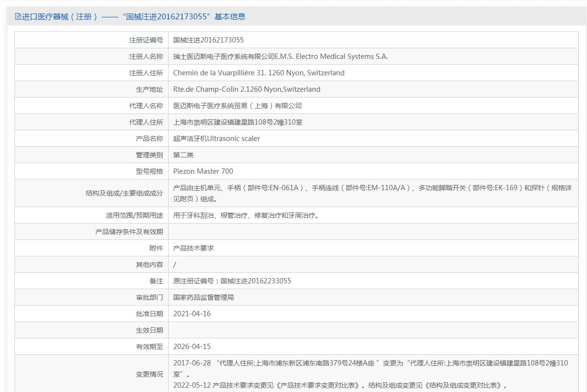The height and width of the screenshot is (392, 587).
Task: Click the 产品名称 label cell
Action: 91,139
